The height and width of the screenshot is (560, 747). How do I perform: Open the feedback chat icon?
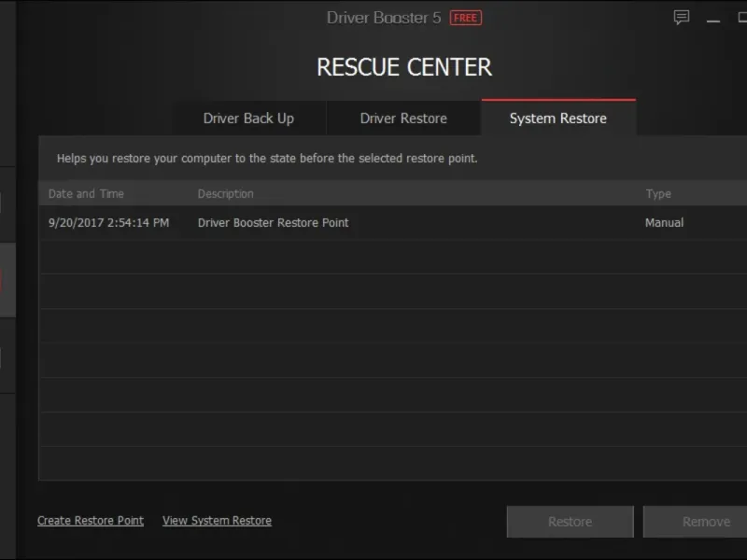click(682, 18)
